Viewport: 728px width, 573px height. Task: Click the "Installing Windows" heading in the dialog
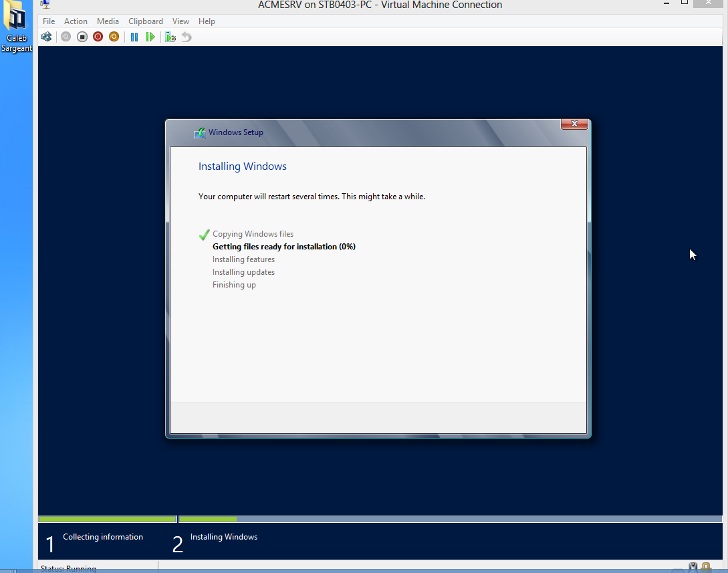[243, 166]
